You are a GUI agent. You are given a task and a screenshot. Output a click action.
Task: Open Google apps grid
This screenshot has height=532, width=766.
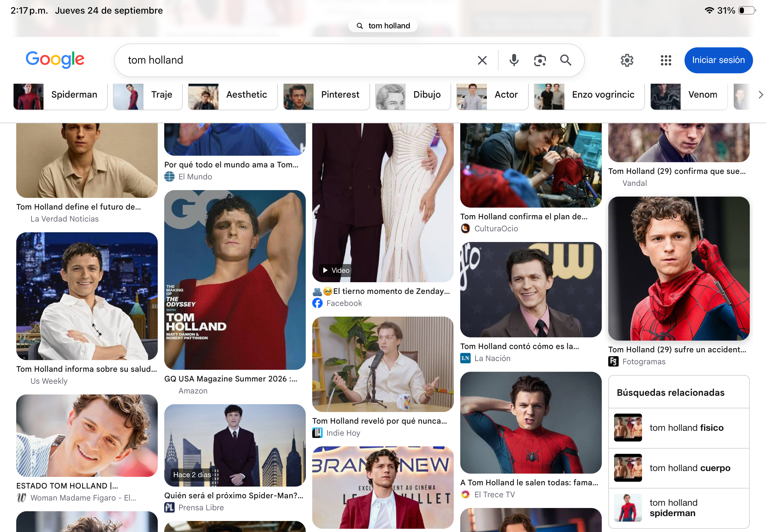point(666,60)
